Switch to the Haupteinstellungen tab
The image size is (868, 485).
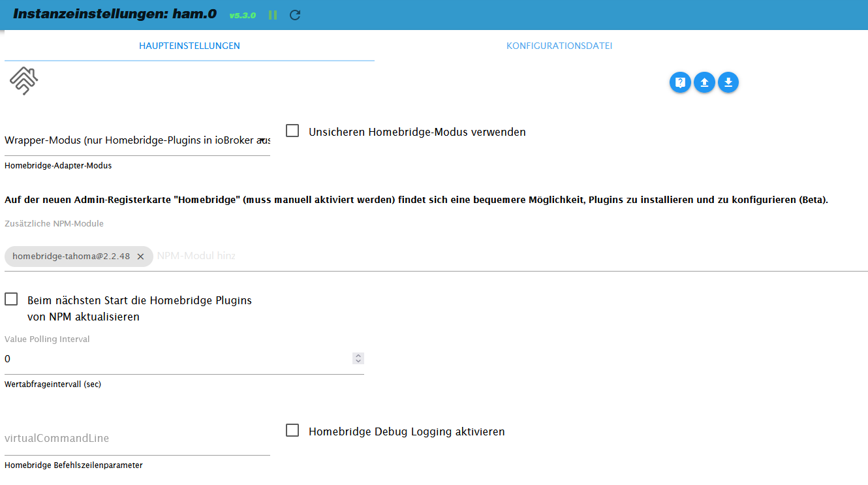[x=189, y=46]
